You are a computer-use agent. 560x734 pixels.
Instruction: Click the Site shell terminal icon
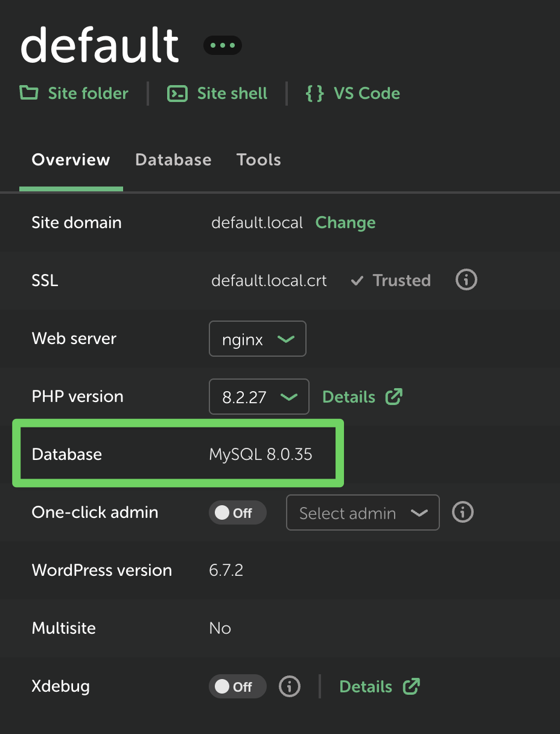point(177,94)
